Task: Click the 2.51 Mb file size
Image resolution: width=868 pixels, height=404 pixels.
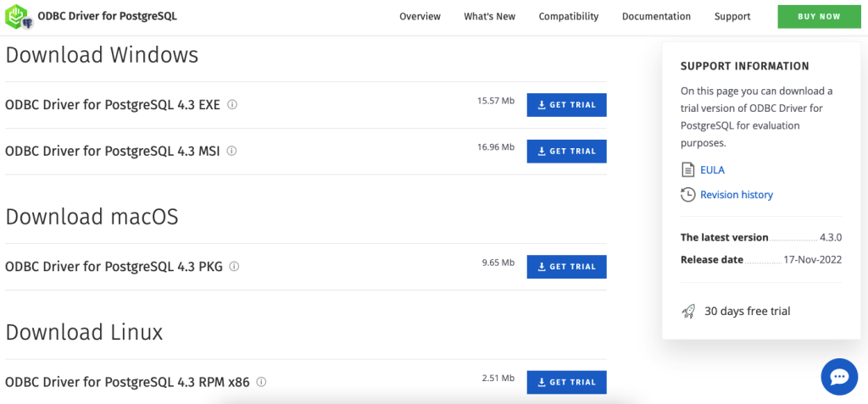Action: pos(498,378)
